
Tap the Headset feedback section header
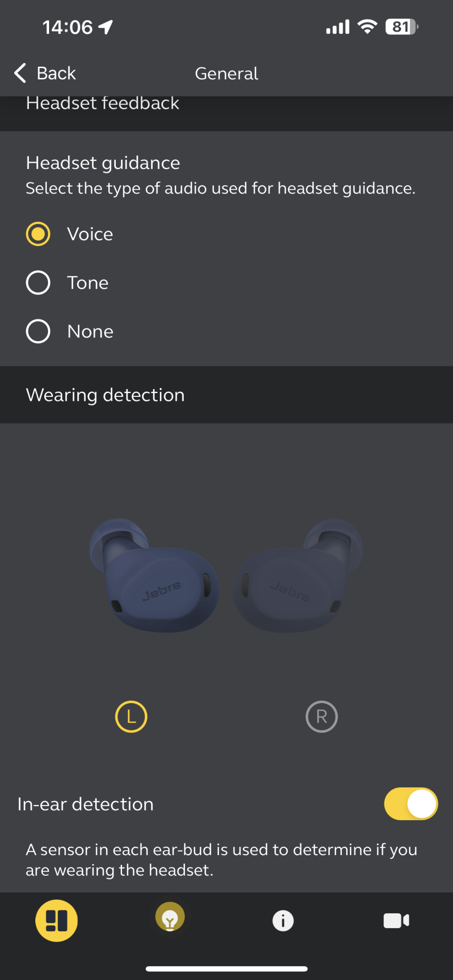(102, 104)
